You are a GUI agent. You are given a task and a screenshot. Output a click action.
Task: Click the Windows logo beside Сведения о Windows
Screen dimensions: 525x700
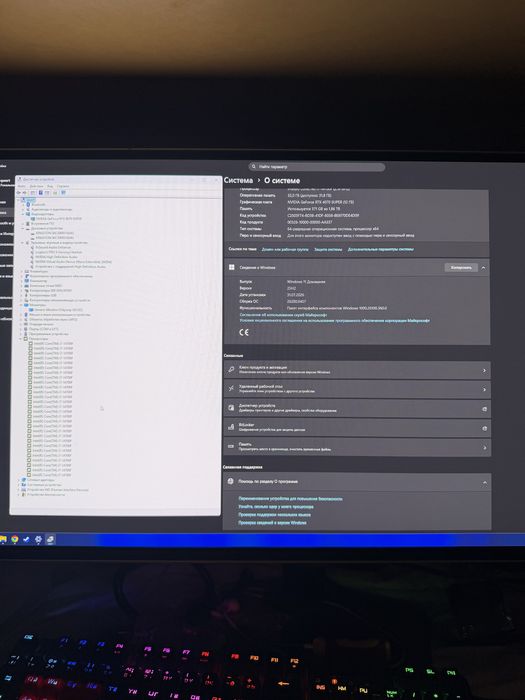tap(231, 267)
